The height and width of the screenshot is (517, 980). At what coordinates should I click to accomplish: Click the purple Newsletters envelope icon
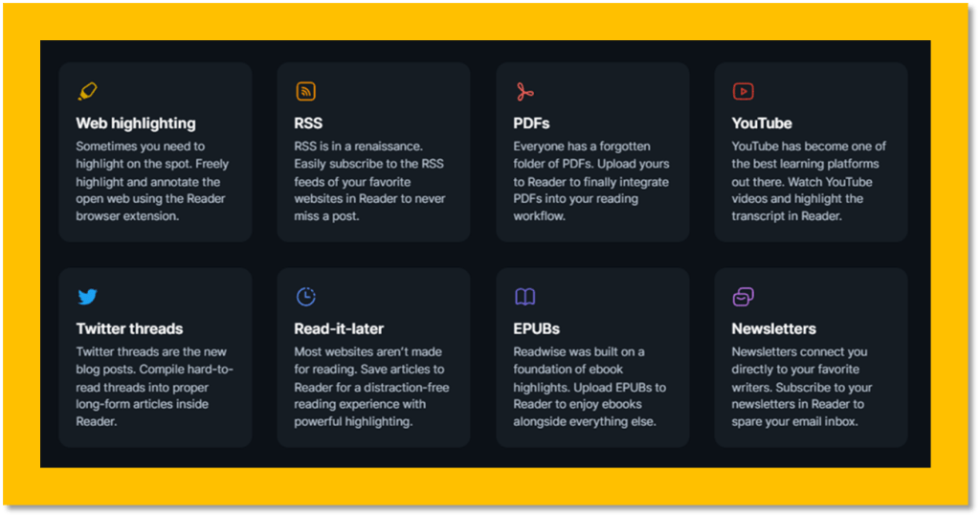pyautogui.click(x=743, y=297)
